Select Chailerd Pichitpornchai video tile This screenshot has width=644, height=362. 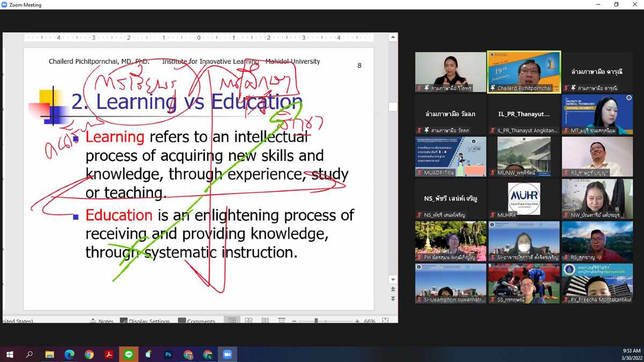pos(524,72)
